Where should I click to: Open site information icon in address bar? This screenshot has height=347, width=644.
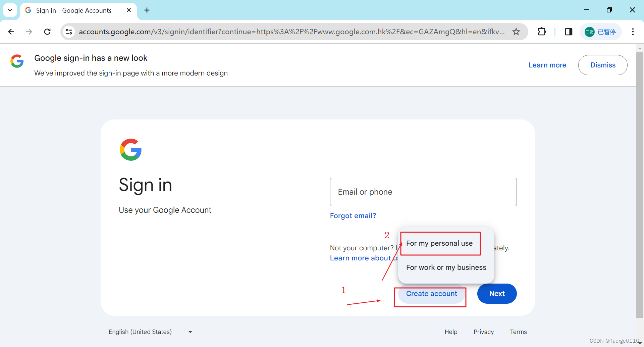click(x=69, y=32)
